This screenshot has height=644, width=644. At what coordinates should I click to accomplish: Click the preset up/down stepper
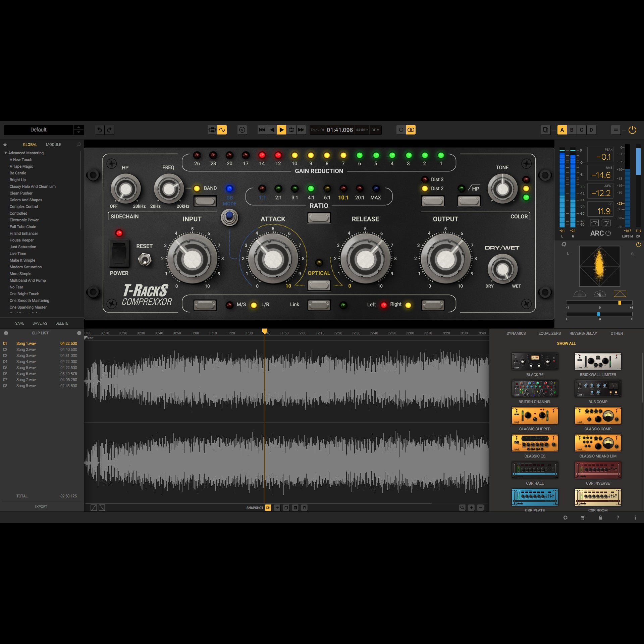coord(78,130)
